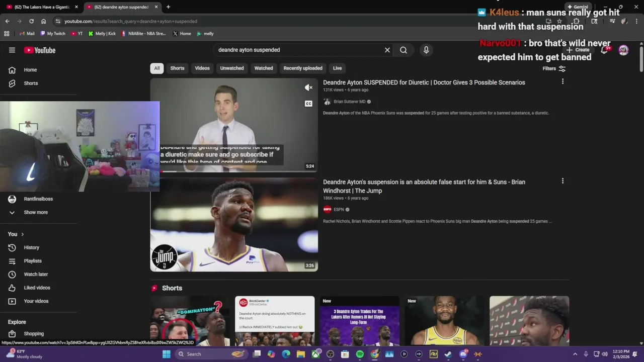
Task: Clear the search box with the X
Action: coord(387,50)
